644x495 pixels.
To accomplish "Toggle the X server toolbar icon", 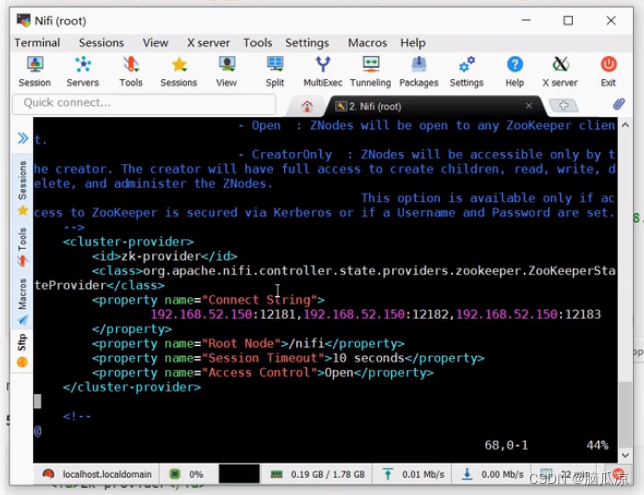I will click(x=560, y=71).
